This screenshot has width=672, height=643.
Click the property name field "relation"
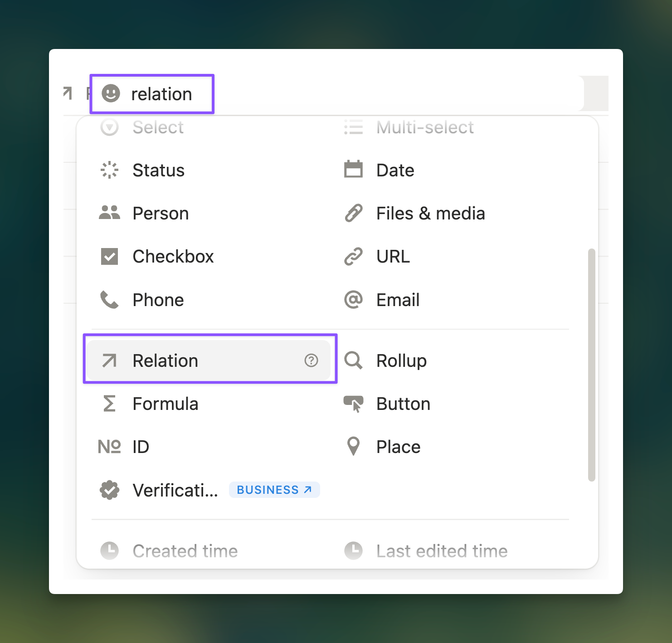[x=162, y=94]
